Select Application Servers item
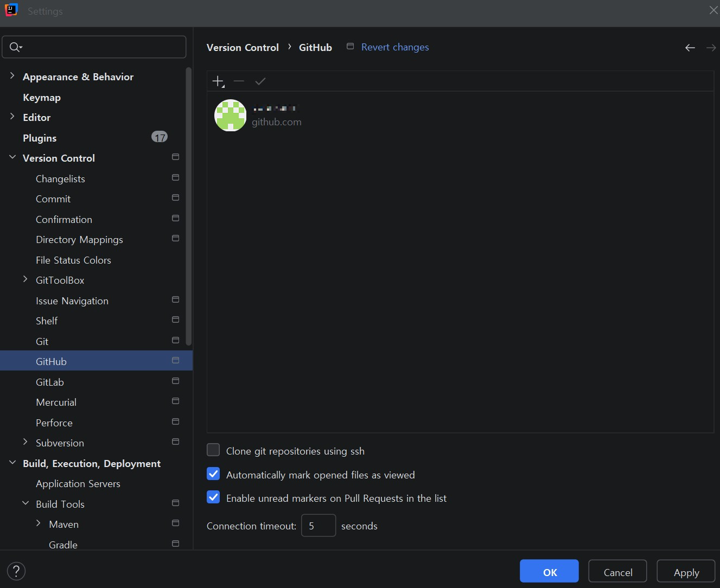 (x=78, y=484)
